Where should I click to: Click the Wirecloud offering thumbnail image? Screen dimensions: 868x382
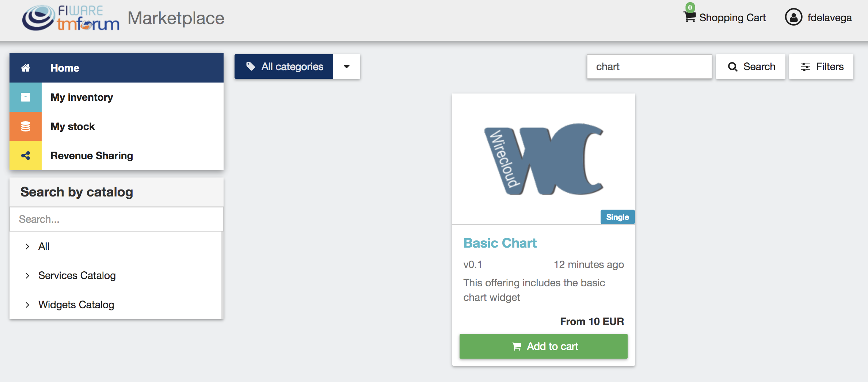pos(544,159)
